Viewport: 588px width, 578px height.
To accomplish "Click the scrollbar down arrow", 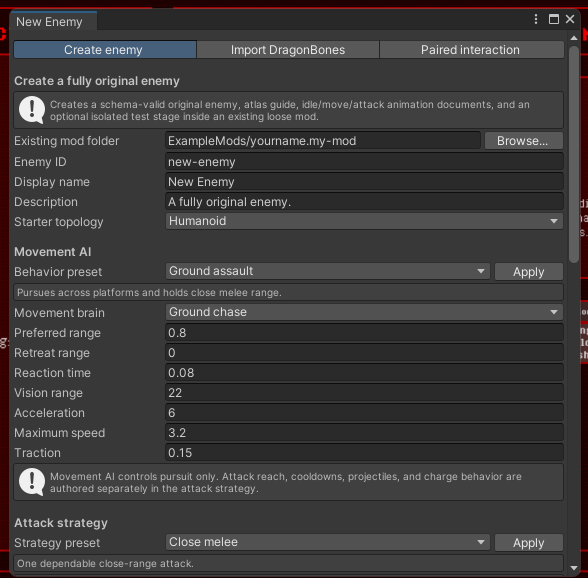I will pos(574,568).
